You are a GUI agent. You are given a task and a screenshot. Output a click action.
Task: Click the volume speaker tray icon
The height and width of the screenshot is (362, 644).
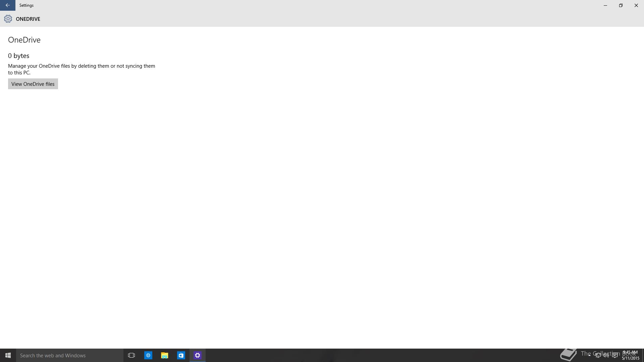click(606, 355)
